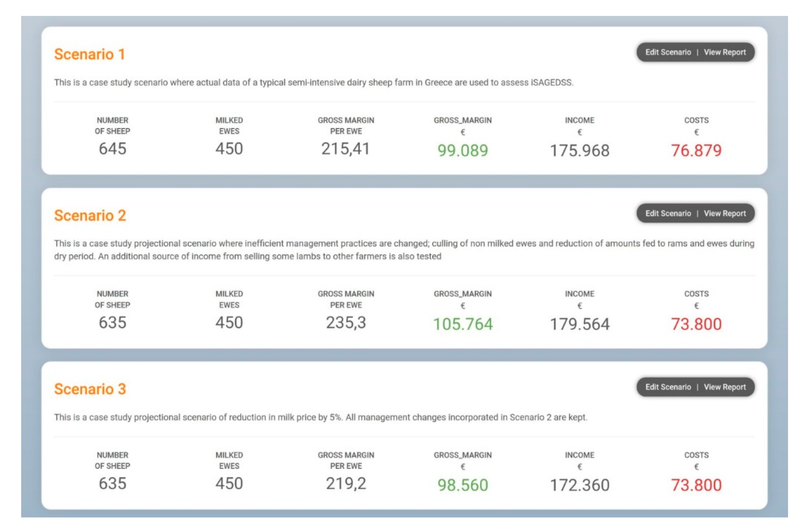Click the Scenario 1 description mentioning ISAGEDSS

click(313, 82)
